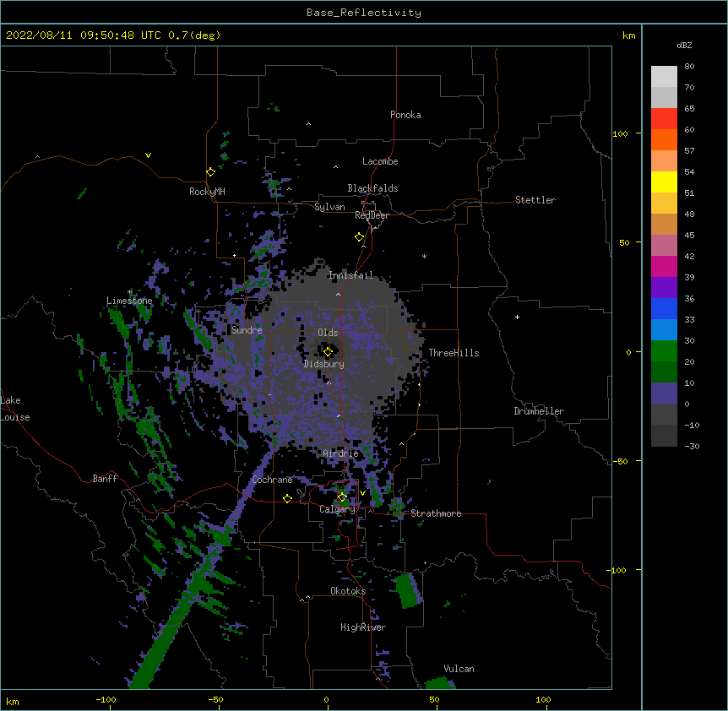This screenshot has height=711, width=728.
Task: Click the yellow V marker north of RockyMH
Action: (x=148, y=155)
